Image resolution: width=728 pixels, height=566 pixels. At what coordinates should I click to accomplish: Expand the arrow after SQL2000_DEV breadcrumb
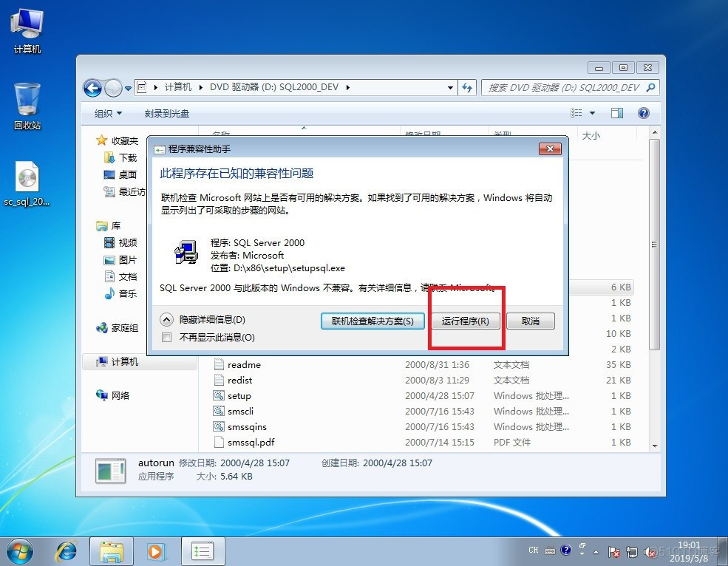pos(347,87)
